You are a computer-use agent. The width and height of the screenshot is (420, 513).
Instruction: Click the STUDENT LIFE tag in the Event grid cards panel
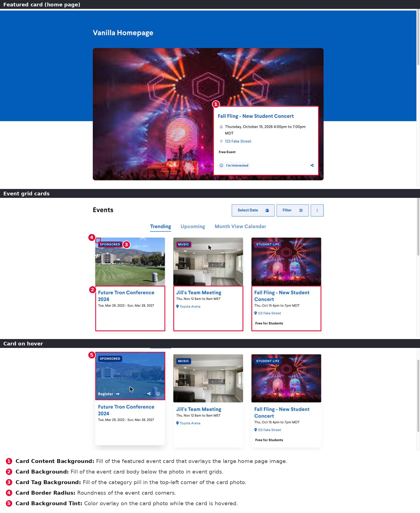(x=267, y=245)
